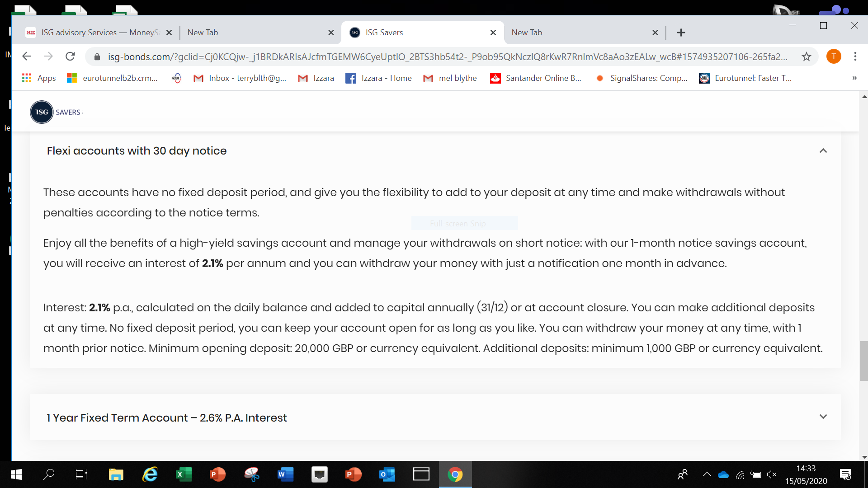Image resolution: width=868 pixels, height=488 pixels.
Task: Open a new browser tab
Action: [x=681, y=33]
